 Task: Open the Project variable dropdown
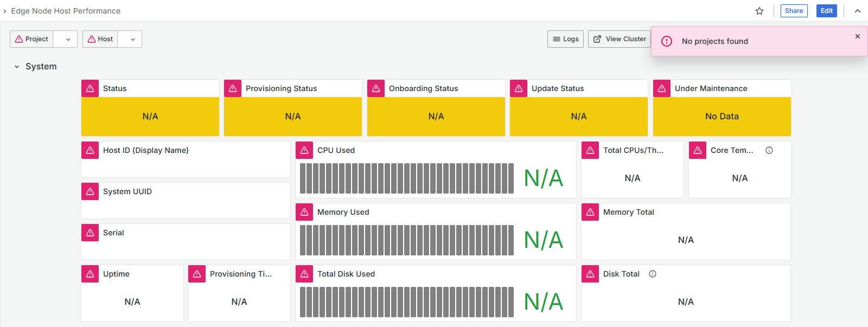click(x=68, y=39)
